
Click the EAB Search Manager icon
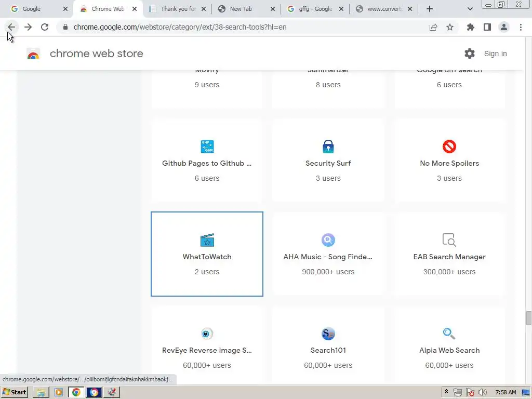pyautogui.click(x=449, y=240)
